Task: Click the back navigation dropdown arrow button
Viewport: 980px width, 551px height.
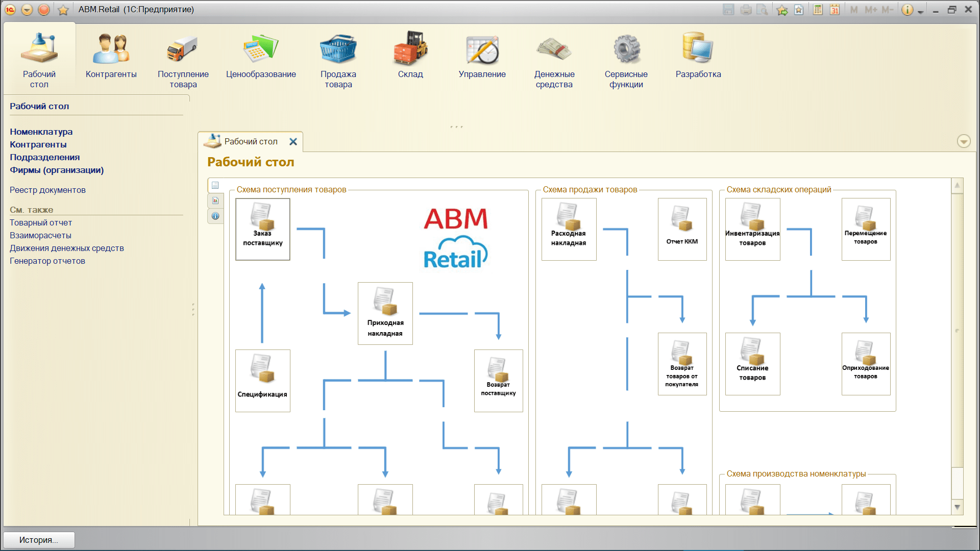Action: 27,10
